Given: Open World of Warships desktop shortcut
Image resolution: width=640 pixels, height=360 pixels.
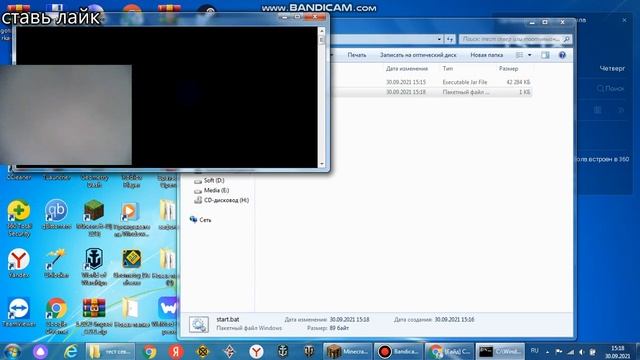Looking at the screenshot, I should click(x=94, y=267).
